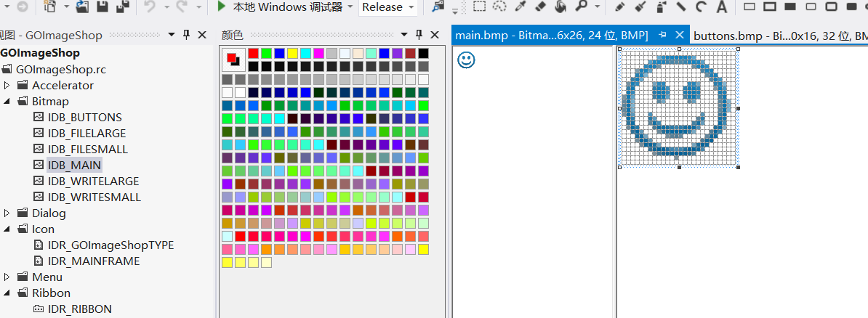Select the eyedropper color picker tool
Screen dimensions: 868x318
(x=521, y=7)
